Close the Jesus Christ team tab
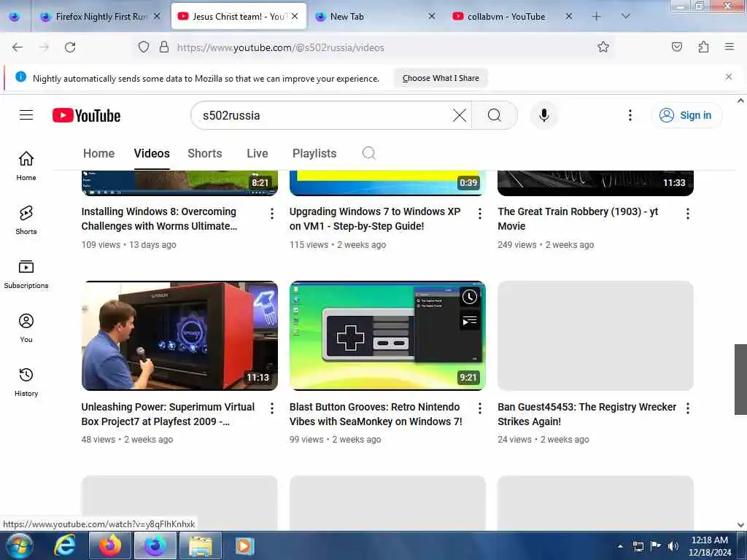 [295, 16]
